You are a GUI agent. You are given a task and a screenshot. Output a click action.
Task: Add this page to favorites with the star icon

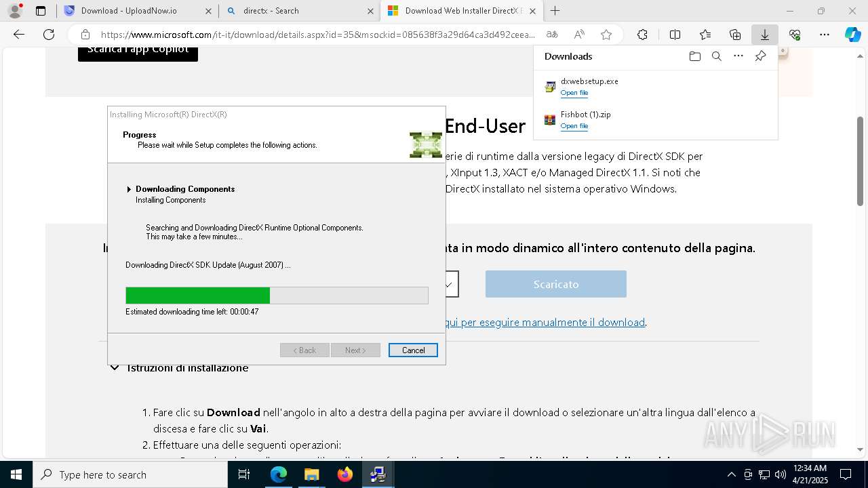point(606,35)
